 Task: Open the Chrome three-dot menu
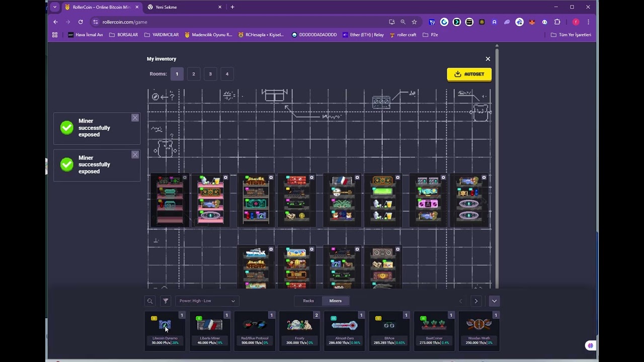pos(588,22)
